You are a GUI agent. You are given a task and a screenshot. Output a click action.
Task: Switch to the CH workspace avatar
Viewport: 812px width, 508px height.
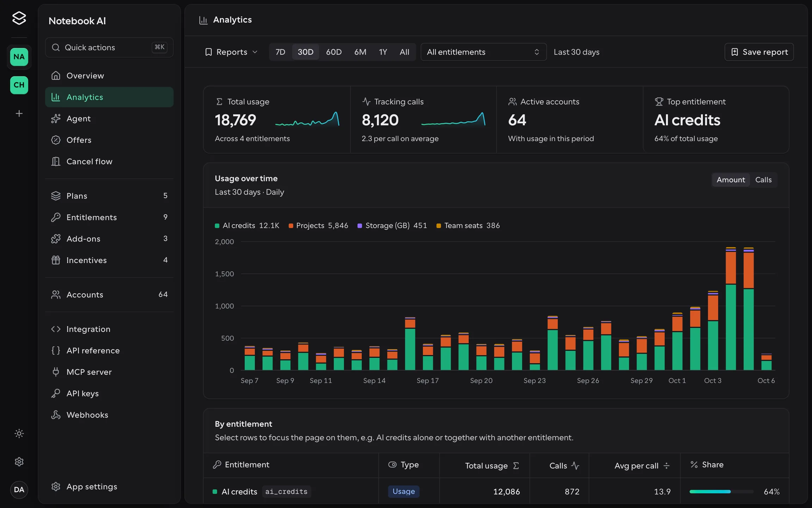click(x=19, y=85)
